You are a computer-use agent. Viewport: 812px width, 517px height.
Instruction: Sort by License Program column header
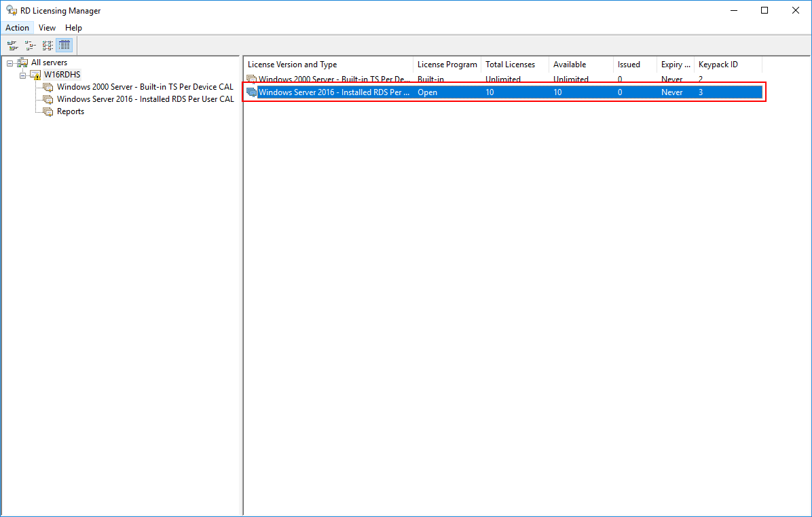(x=447, y=65)
